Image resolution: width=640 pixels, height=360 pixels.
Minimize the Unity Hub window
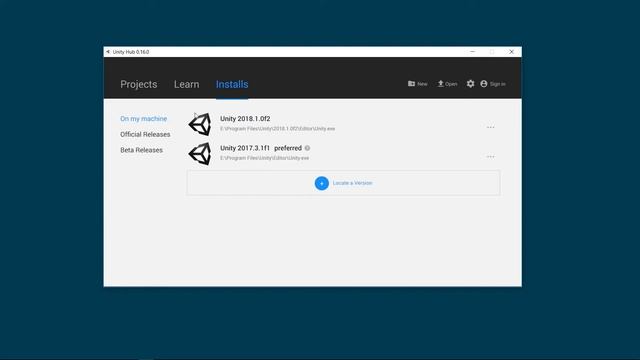click(473, 52)
